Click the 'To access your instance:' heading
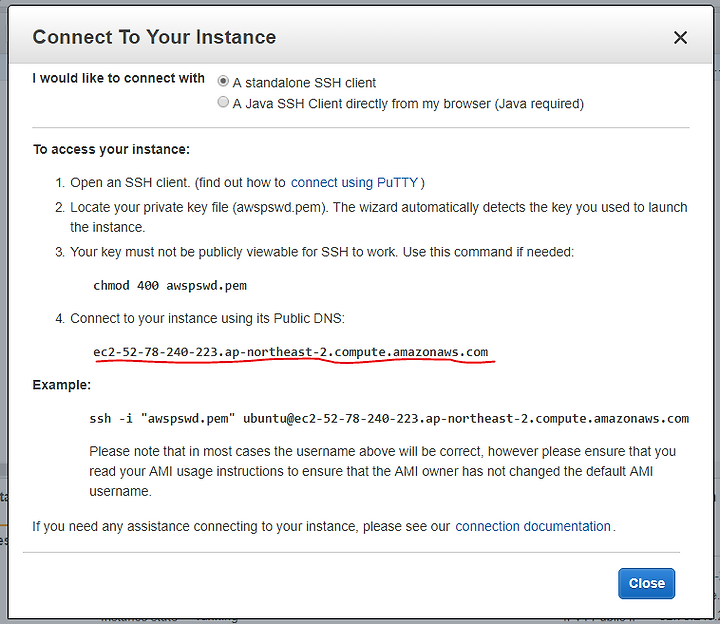Viewport: 720px width, 624px height. (111, 150)
